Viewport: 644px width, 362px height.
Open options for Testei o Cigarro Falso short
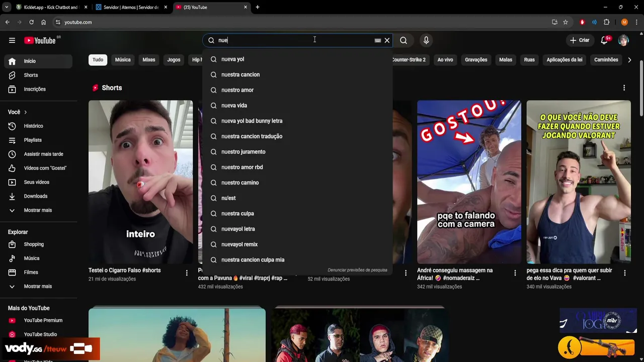click(187, 273)
